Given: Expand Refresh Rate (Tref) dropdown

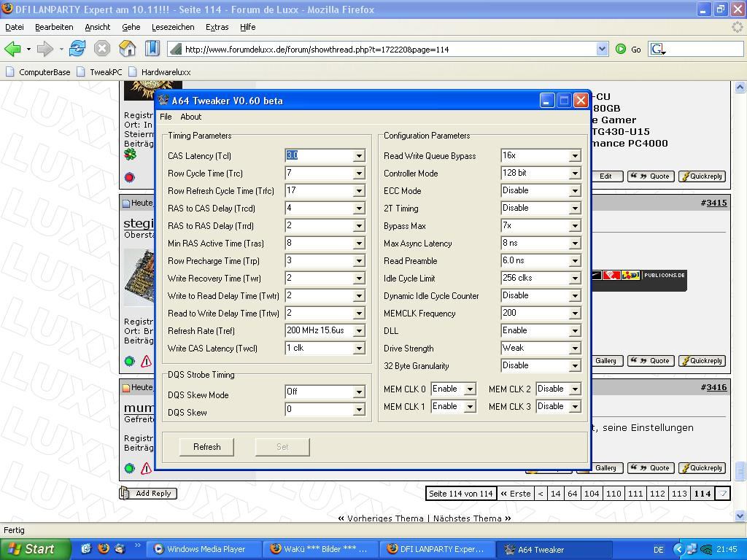Looking at the screenshot, I should point(359,331).
